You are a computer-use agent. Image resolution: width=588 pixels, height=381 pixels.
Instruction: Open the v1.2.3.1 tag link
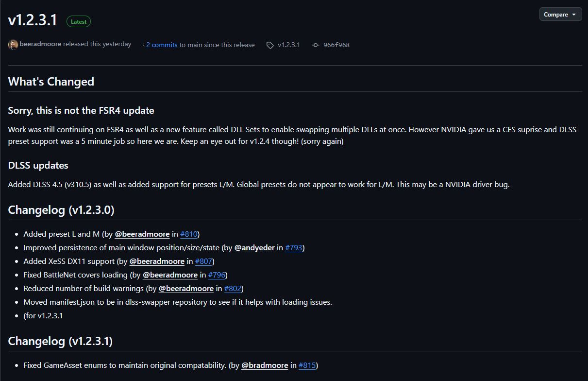288,45
